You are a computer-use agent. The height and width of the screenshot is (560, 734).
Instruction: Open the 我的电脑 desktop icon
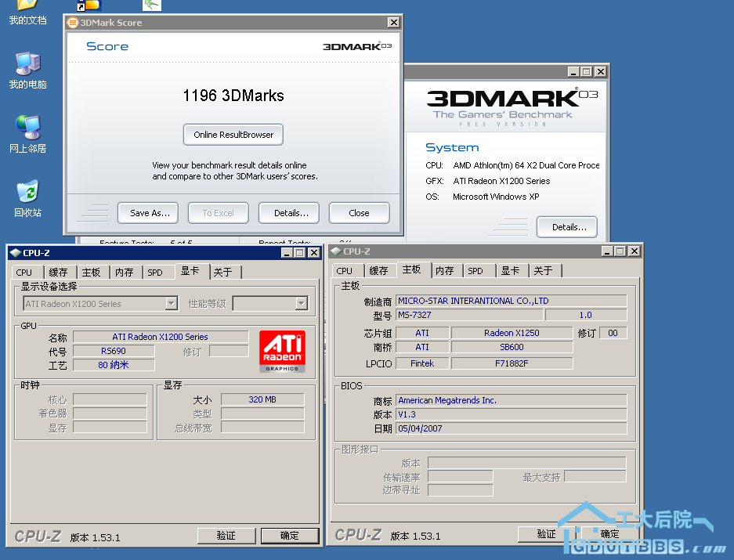(27, 70)
